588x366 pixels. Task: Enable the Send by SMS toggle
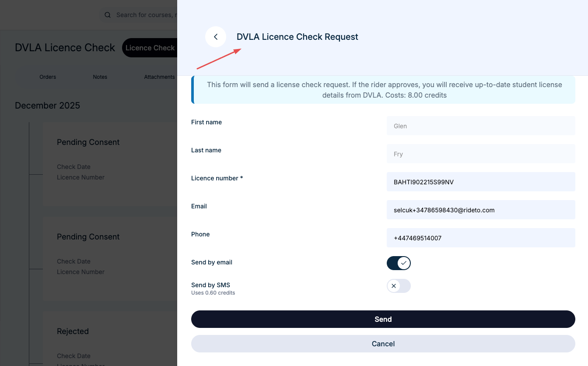pos(399,286)
